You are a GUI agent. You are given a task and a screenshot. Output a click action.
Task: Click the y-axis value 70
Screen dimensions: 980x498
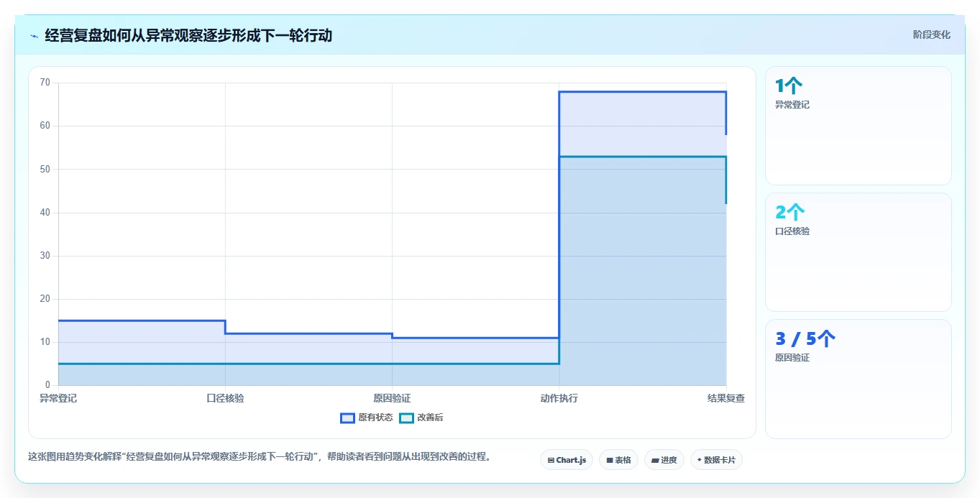coord(45,83)
